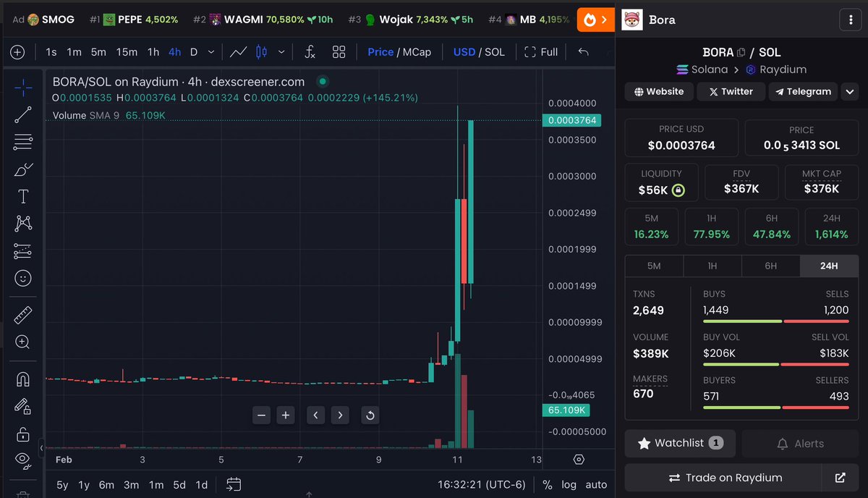
Task: Set date range to 5y
Action: (63, 485)
